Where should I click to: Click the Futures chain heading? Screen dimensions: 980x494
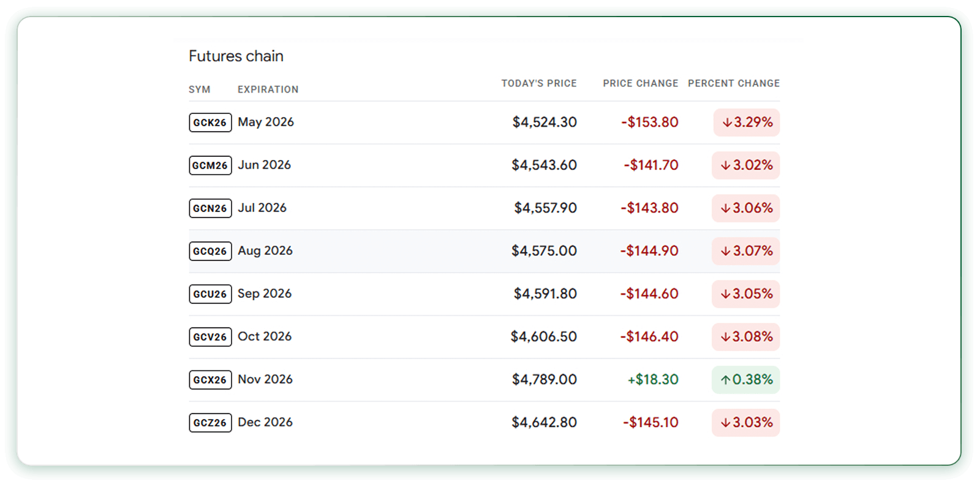(x=236, y=56)
